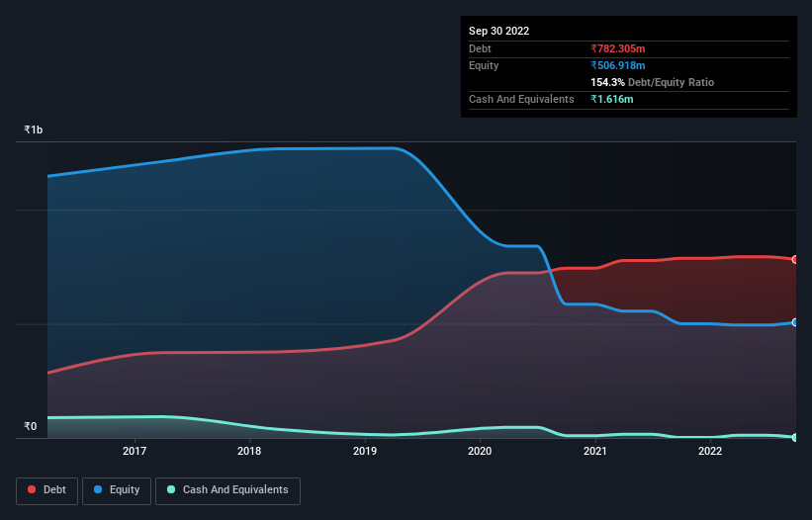This screenshot has width=812, height=520.
Task: Click the 2017 axis label
Action: (x=135, y=451)
